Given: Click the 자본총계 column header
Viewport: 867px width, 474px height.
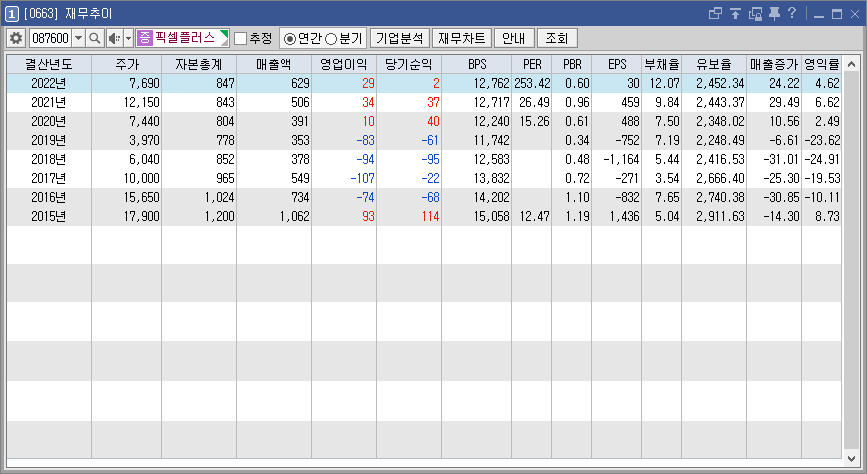Looking at the screenshot, I should 199,64.
